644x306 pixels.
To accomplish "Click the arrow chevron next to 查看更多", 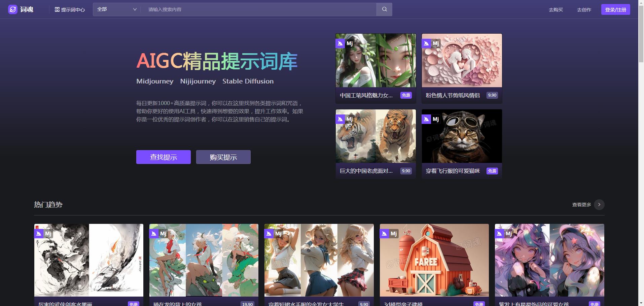I will 599,204.
